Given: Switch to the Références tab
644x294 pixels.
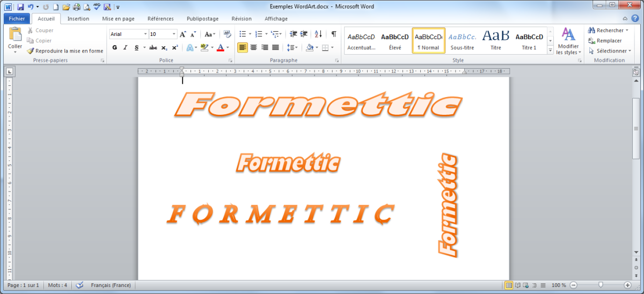Looking at the screenshot, I should [x=160, y=19].
